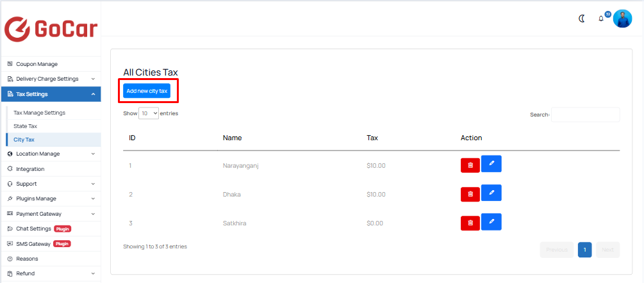Open user profile avatar menu
The height and width of the screenshot is (283, 644).
[622, 19]
